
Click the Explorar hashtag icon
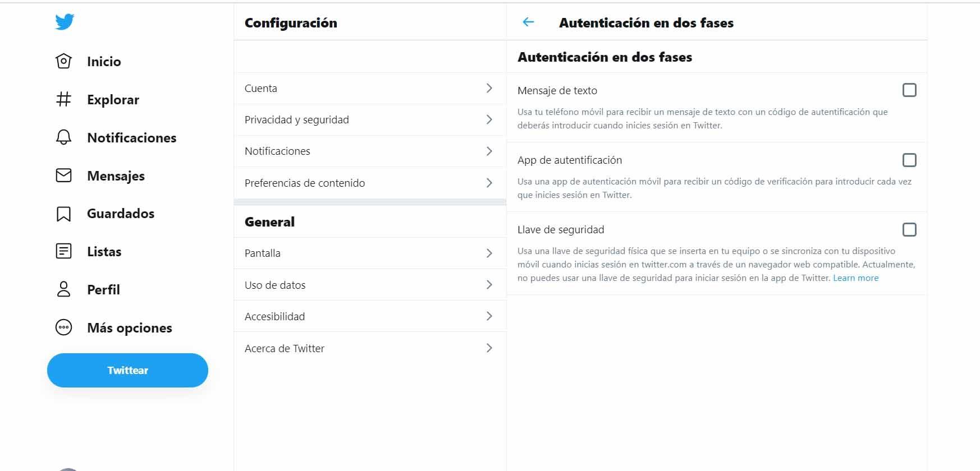64,99
